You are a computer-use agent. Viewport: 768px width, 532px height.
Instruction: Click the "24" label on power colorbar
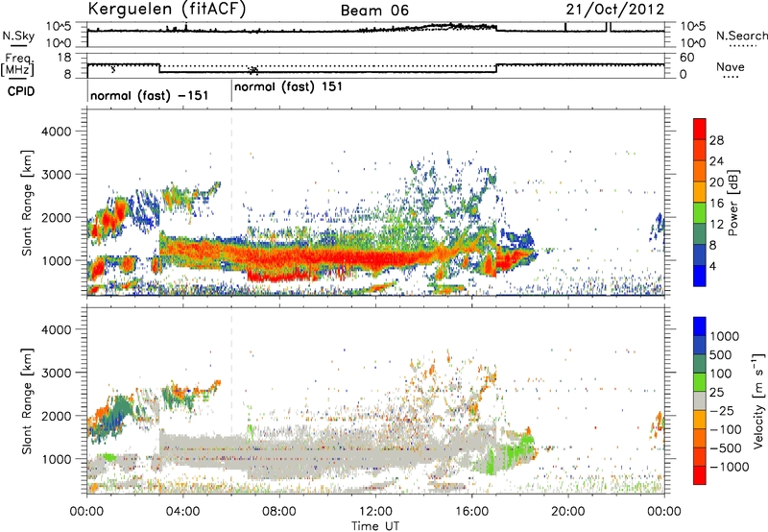click(x=716, y=161)
